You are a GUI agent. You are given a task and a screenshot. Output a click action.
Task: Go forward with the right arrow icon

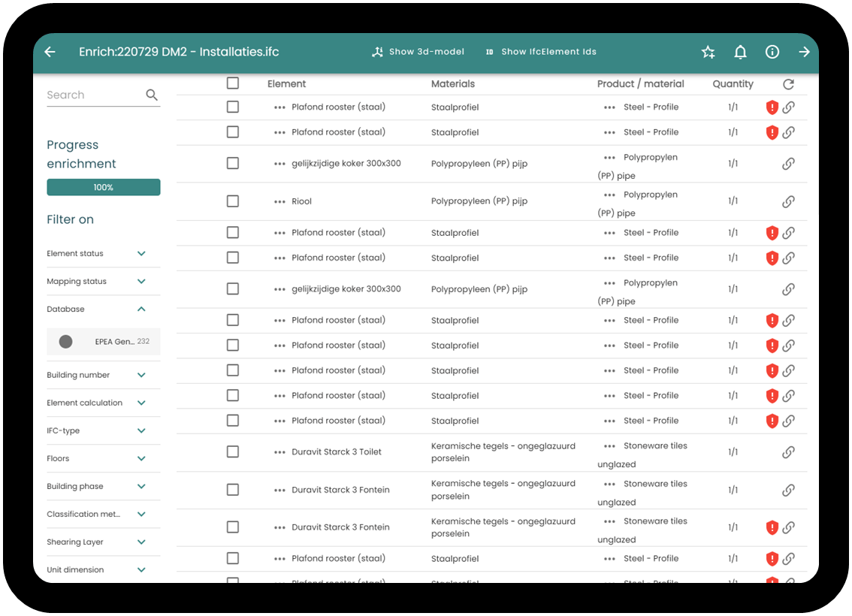click(804, 52)
